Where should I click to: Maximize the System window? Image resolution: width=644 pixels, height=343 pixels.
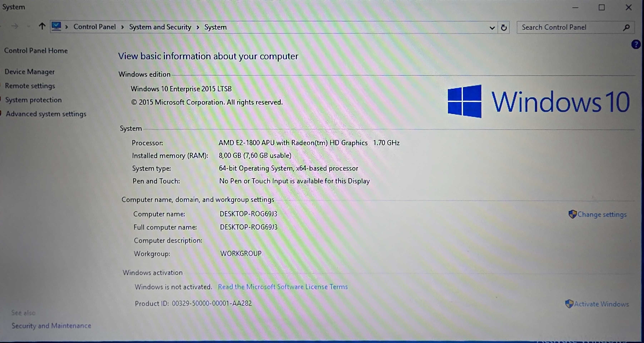[602, 8]
